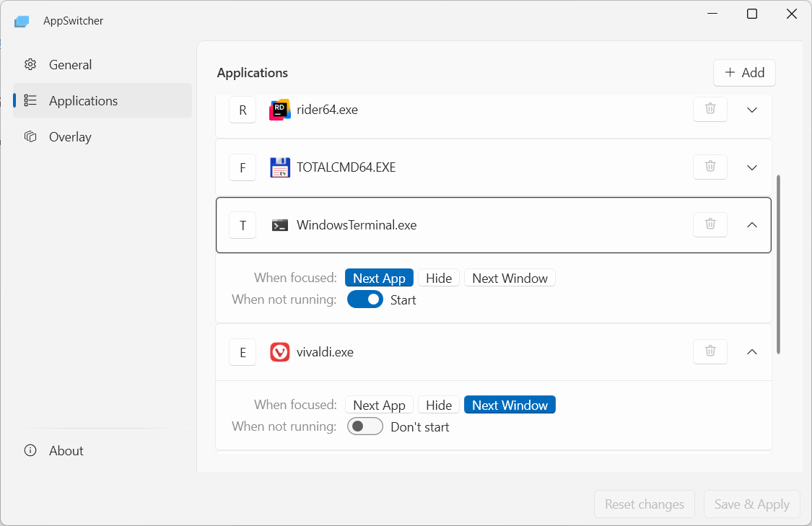This screenshot has height=526, width=812.
Task: Expand the TOTALCMD64.EXE entry
Action: [x=751, y=167]
